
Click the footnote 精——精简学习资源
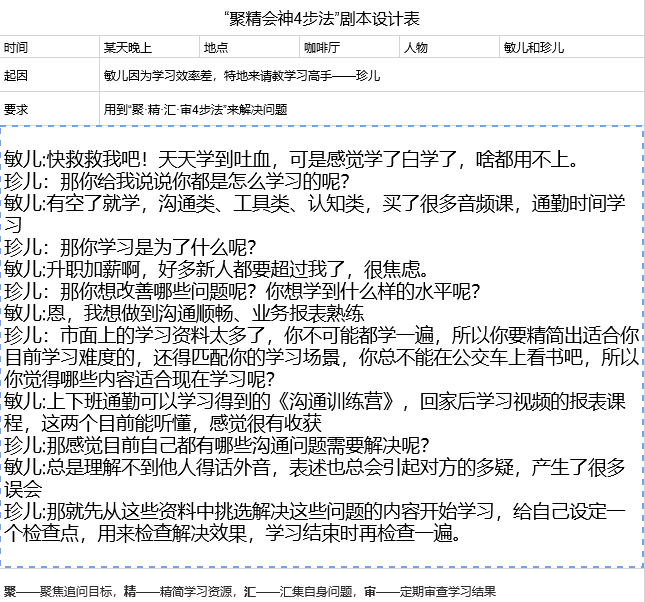(178, 592)
